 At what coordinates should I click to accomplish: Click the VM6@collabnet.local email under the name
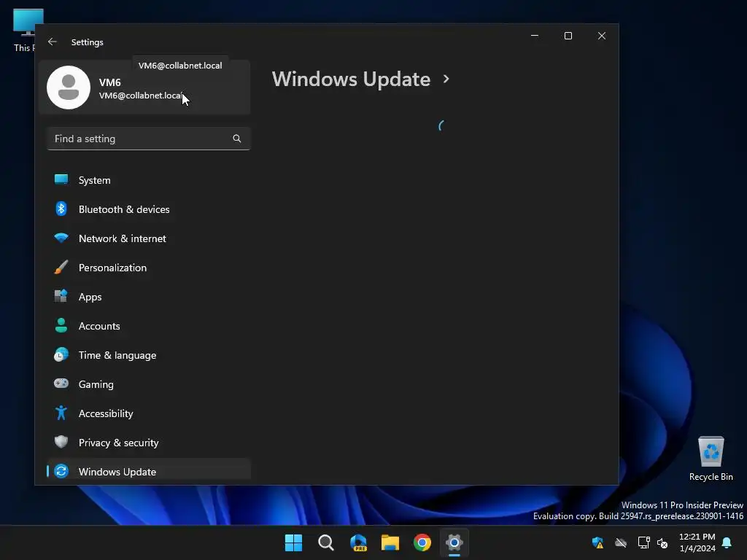[x=141, y=96]
